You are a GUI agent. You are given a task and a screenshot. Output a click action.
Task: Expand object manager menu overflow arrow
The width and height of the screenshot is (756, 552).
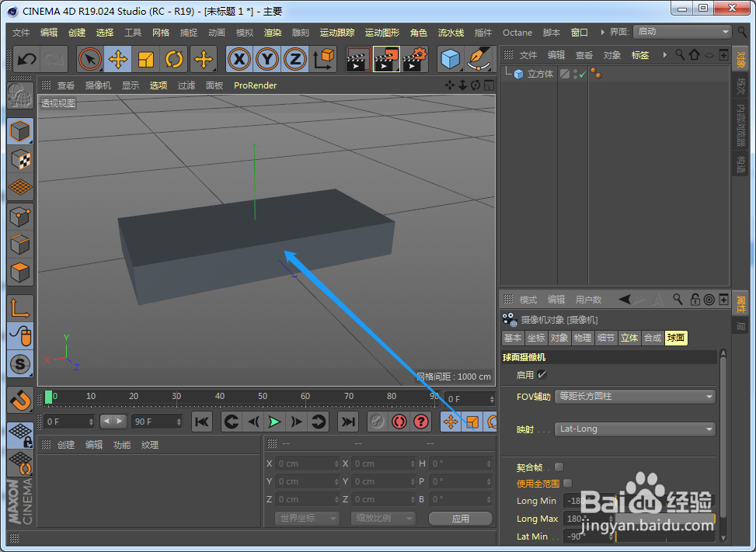(665, 55)
